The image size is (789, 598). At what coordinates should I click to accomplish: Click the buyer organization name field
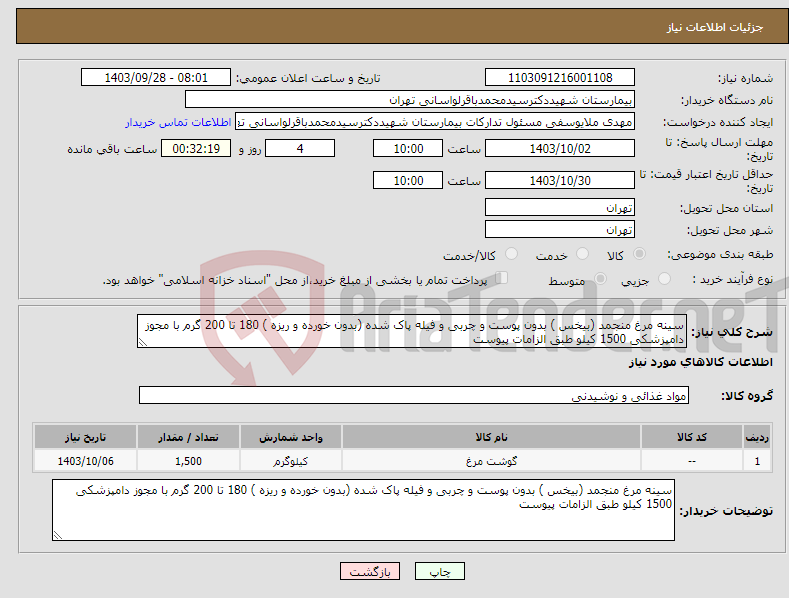tap(410, 100)
